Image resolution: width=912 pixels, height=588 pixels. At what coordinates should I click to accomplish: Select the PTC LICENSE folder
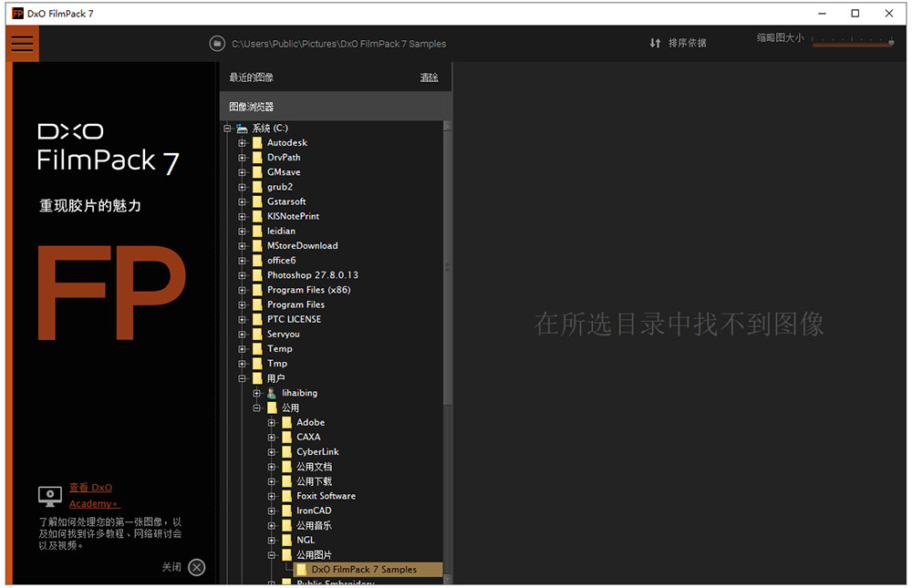coord(295,319)
